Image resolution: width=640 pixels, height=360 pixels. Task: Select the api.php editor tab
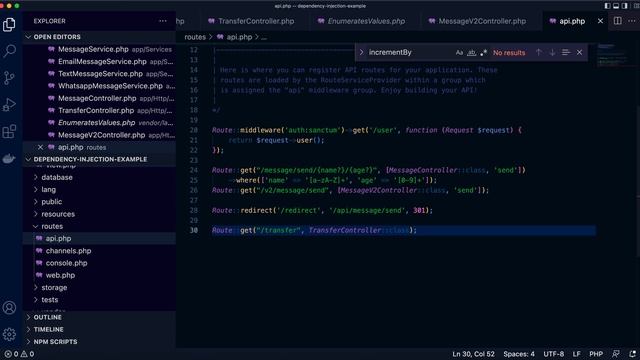[x=571, y=21]
